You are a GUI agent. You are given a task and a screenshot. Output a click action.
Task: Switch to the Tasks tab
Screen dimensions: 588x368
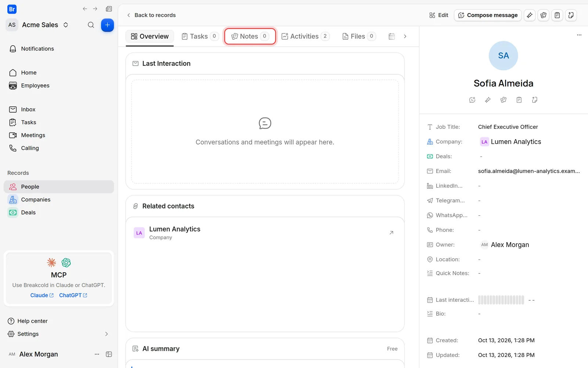coord(200,36)
